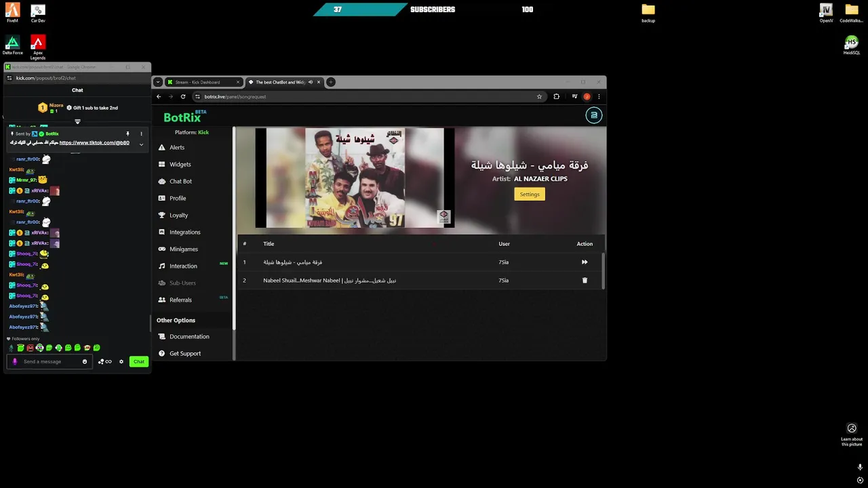
Task: Click the song queue table scrollbar
Action: 603,270
